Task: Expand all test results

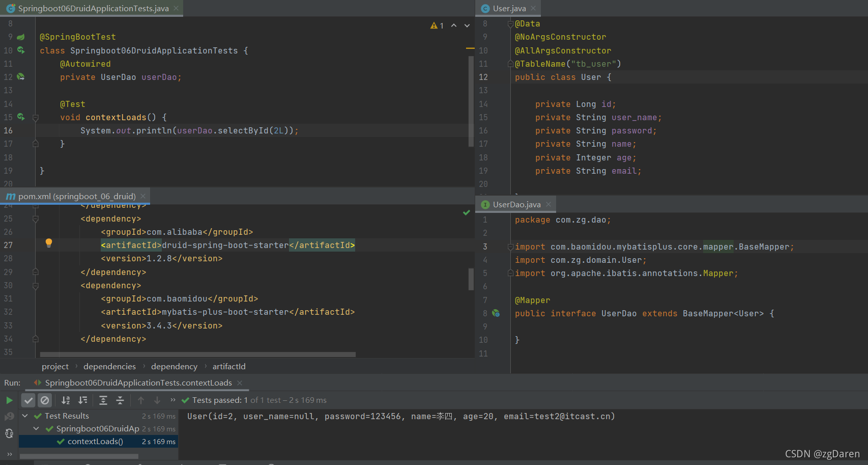Action: tap(103, 400)
